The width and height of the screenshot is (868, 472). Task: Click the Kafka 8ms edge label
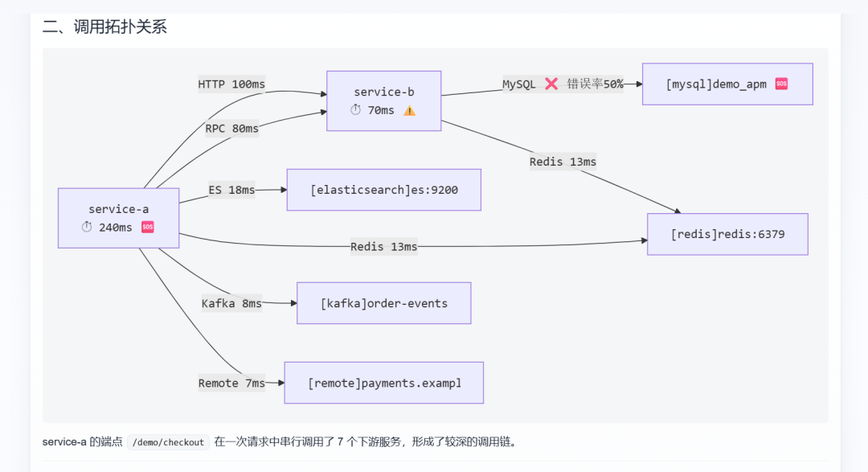(x=231, y=303)
